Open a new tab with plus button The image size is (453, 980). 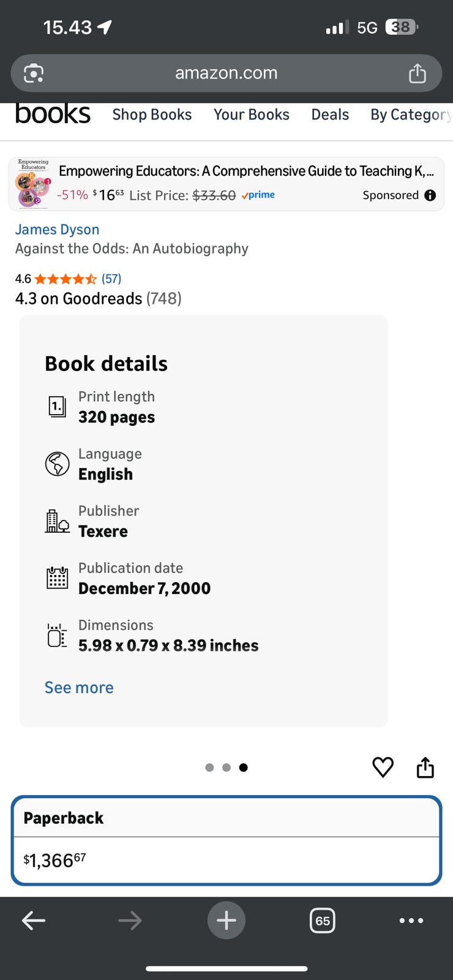tap(226, 920)
